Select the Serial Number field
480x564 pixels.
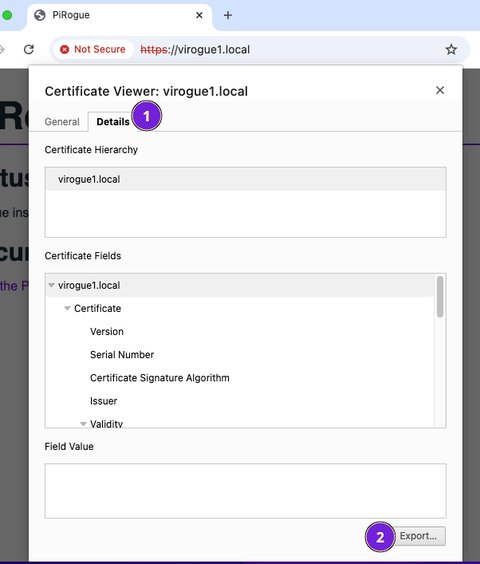(122, 355)
